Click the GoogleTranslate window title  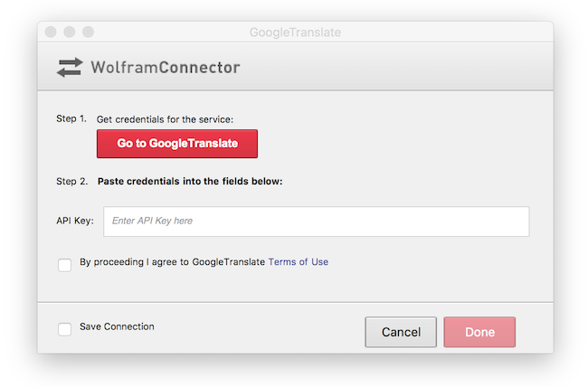295,33
